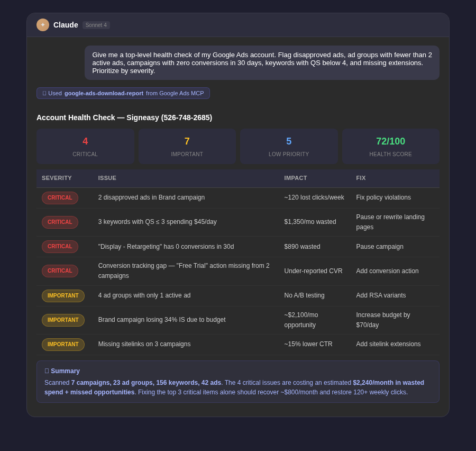This screenshot has width=476, height=451.
Task: Click the 72/100 health score indicator
Action: click(x=390, y=141)
